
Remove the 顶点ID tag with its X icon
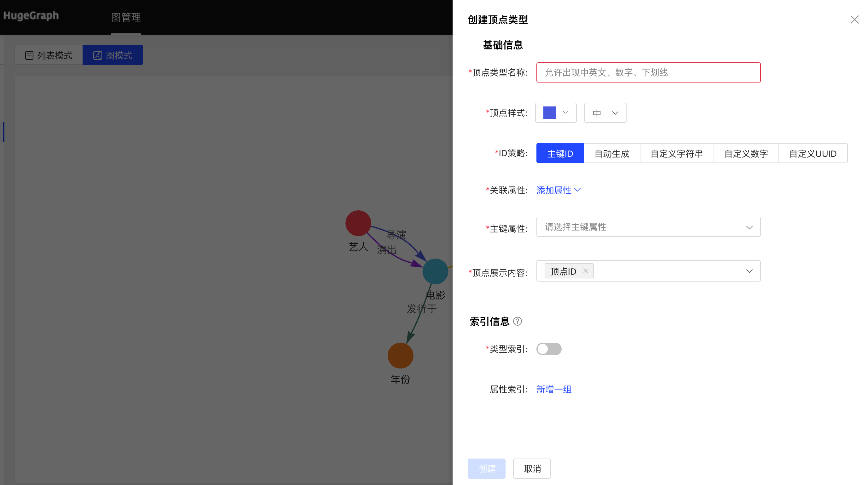[586, 271]
